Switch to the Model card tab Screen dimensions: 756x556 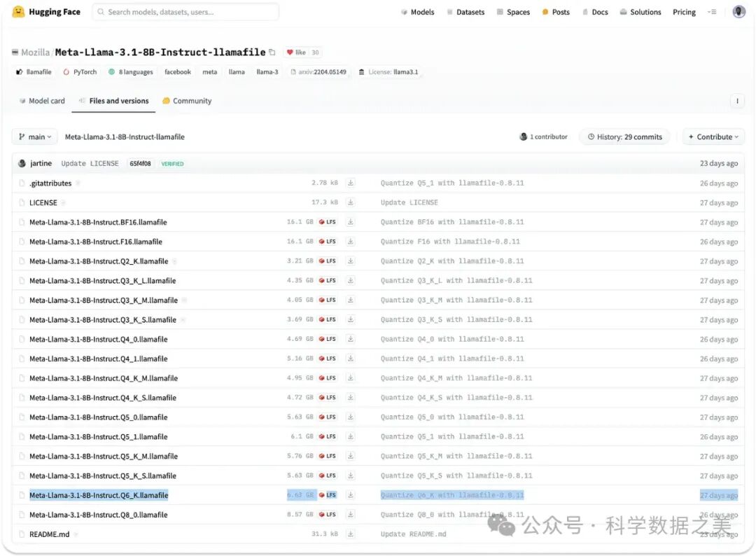pyautogui.click(x=42, y=101)
